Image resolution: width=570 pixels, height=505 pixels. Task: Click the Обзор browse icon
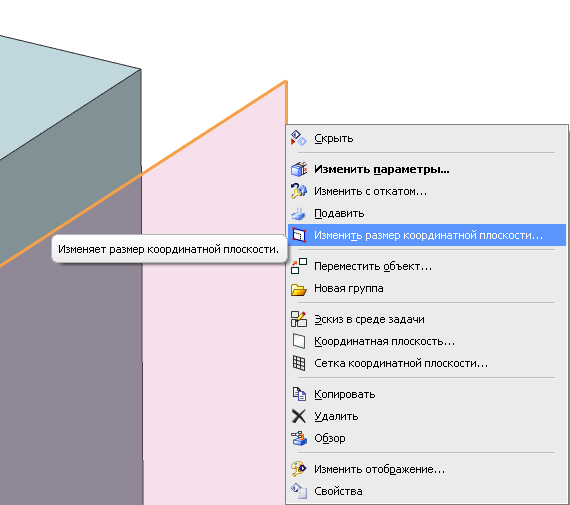298,438
